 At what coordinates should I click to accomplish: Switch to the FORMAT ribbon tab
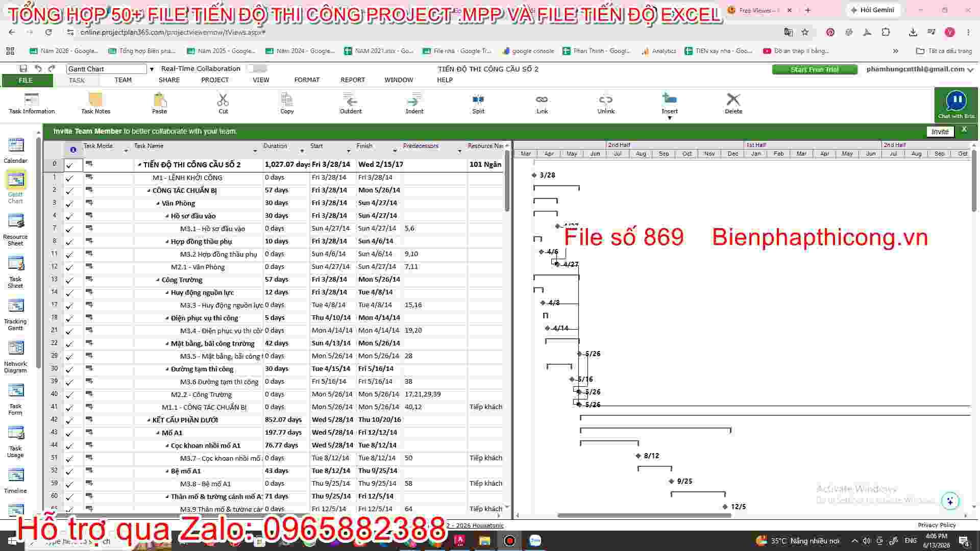(307, 80)
